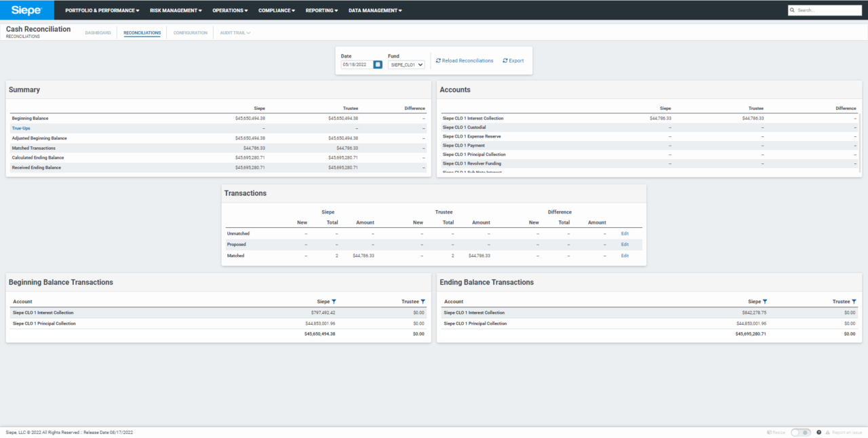Switch to the Dashboard tab
The width and height of the screenshot is (868, 438).
[x=98, y=33]
